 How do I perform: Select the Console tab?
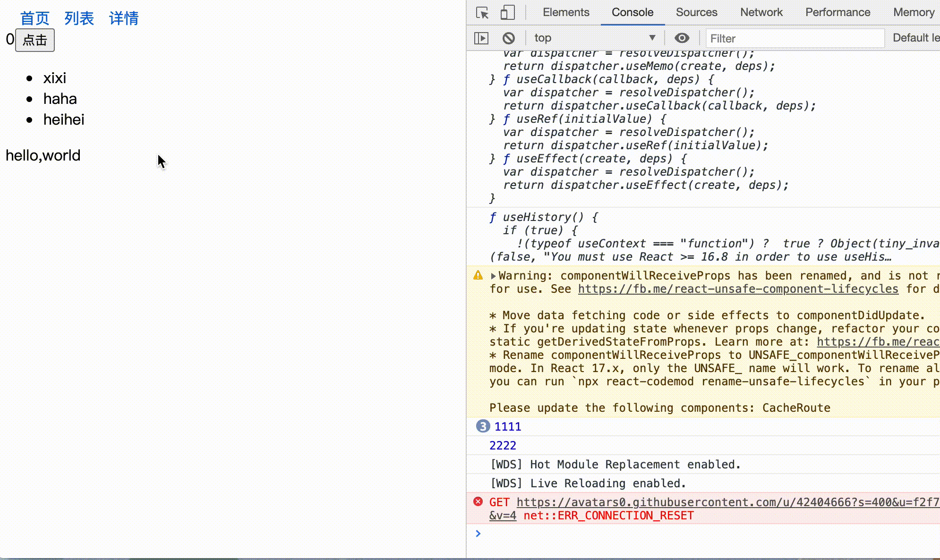pyautogui.click(x=632, y=12)
